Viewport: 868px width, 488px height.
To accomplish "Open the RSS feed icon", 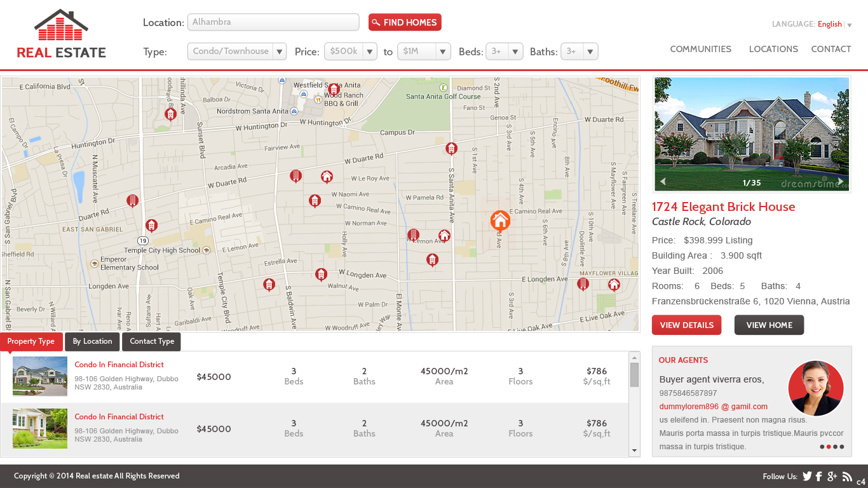I will tap(846, 477).
